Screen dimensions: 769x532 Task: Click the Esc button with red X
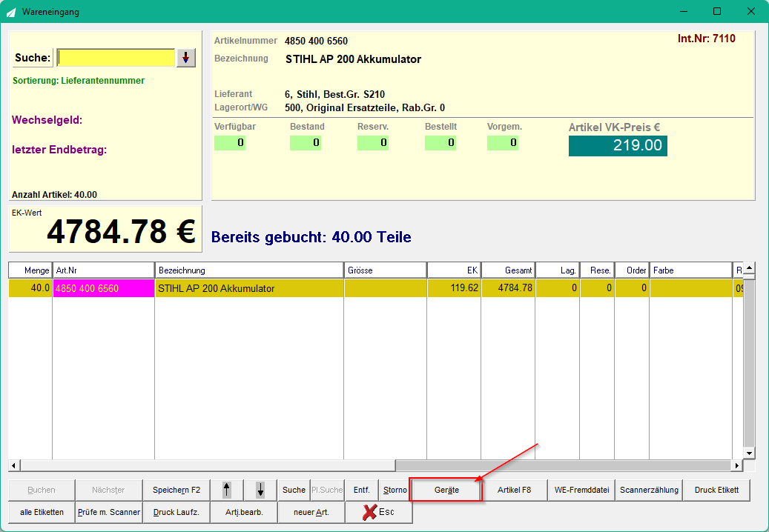pyautogui.click(x=379, y=513)
